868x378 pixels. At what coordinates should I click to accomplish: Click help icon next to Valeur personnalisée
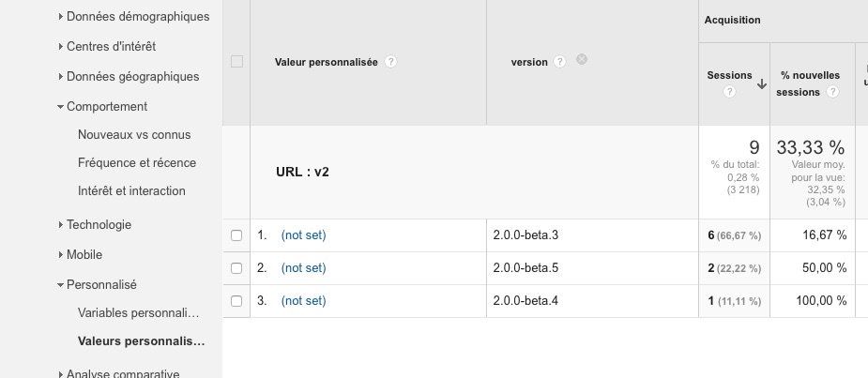point(390,62)
